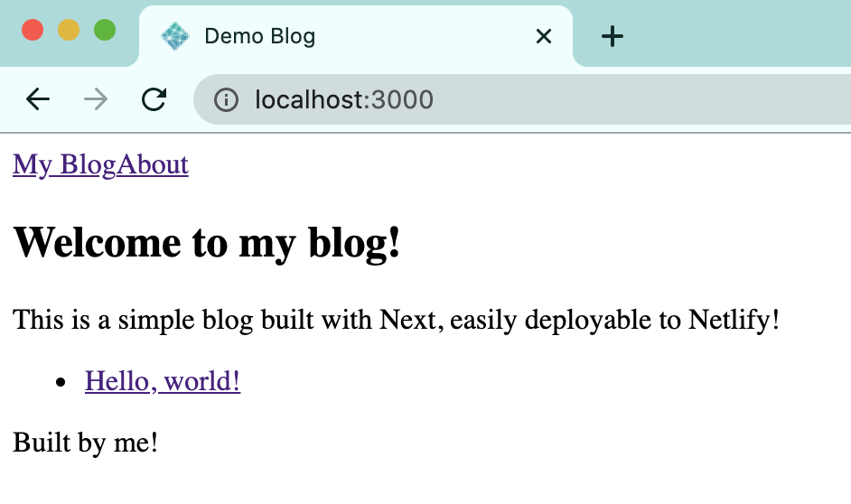Navigate to the About page link
Viewport: 851px width, 504px height.
tap(154, 164)
